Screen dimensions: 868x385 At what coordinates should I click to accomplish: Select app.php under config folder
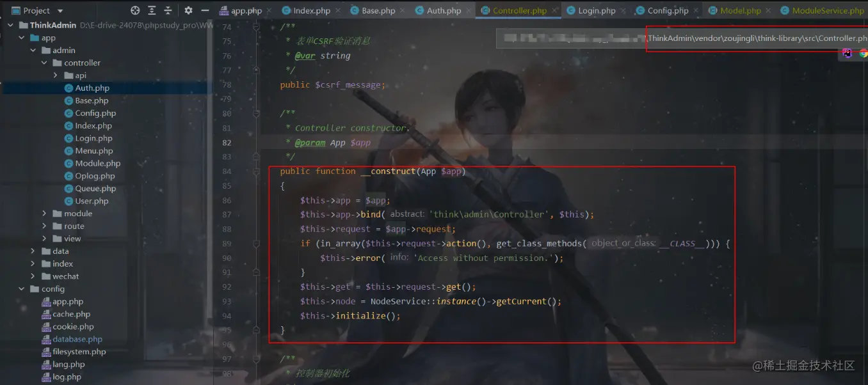point(68,301)
